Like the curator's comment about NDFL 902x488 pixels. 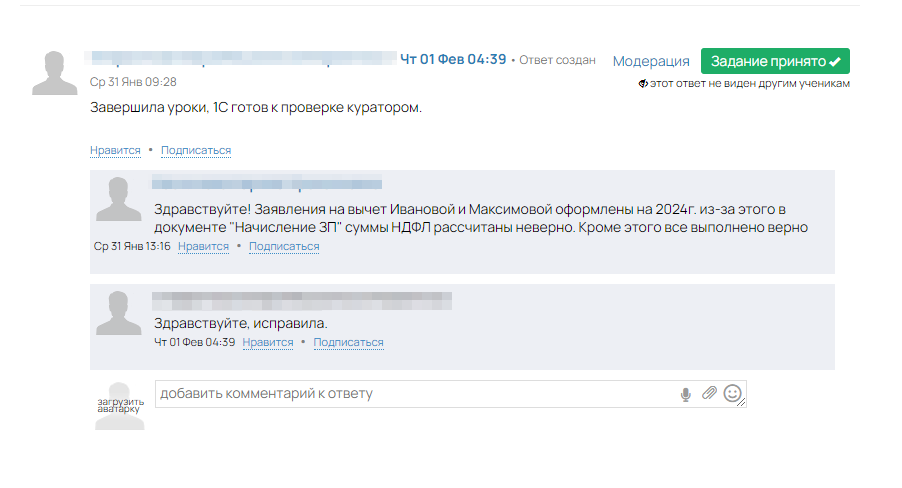[203, 246]
